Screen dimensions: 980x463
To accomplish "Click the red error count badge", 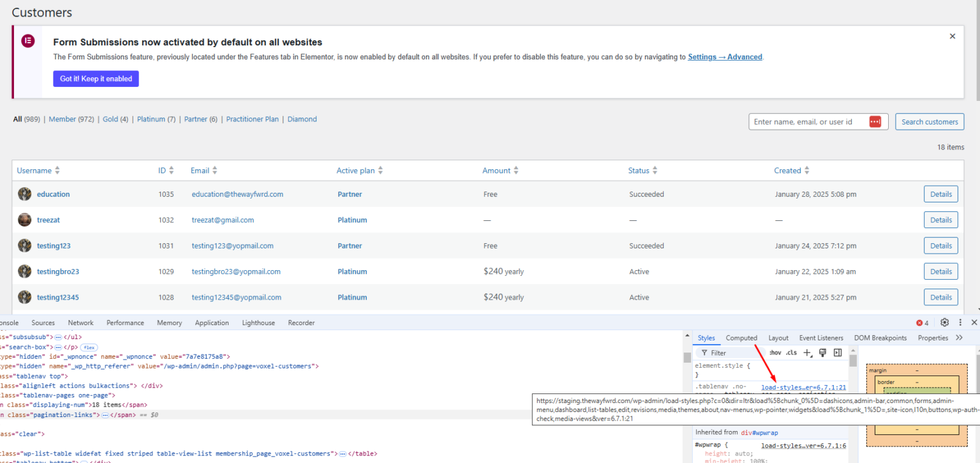I will click(923, 323).
